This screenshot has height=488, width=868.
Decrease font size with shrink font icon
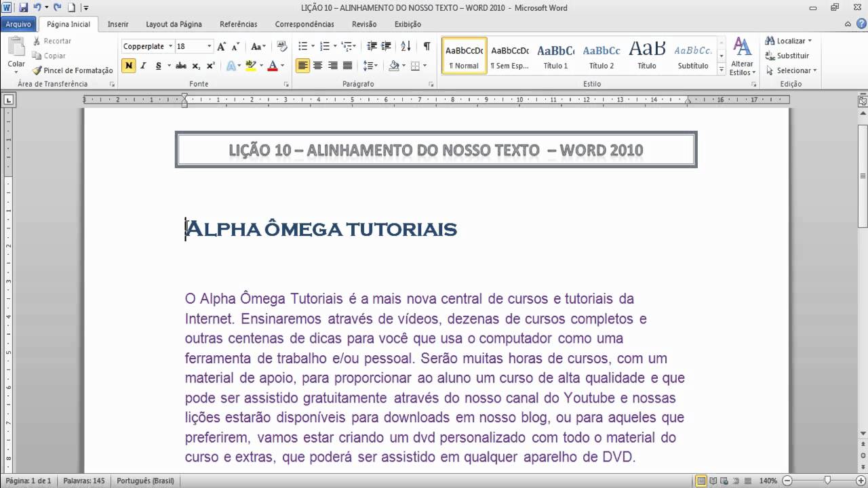(x=235, y=47)
